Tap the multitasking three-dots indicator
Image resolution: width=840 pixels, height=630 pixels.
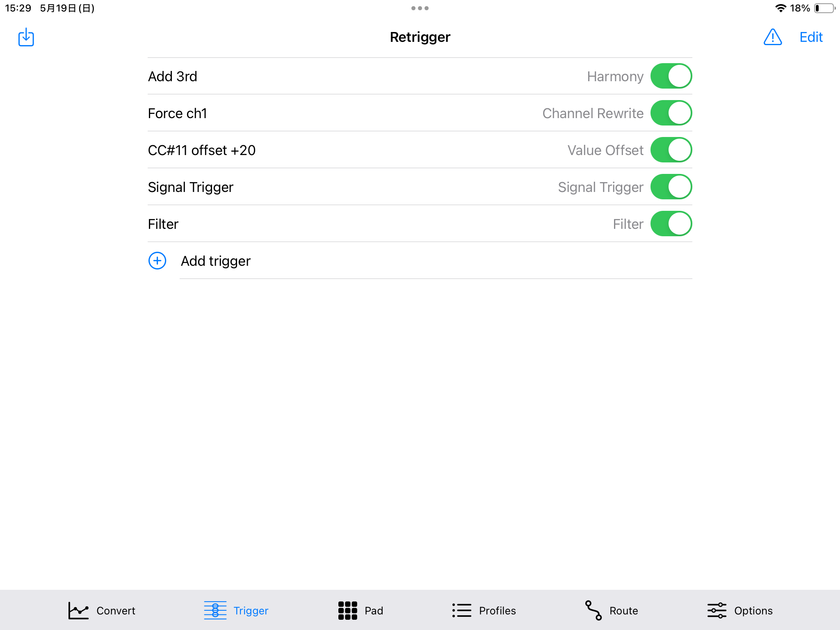pos(420,8)
